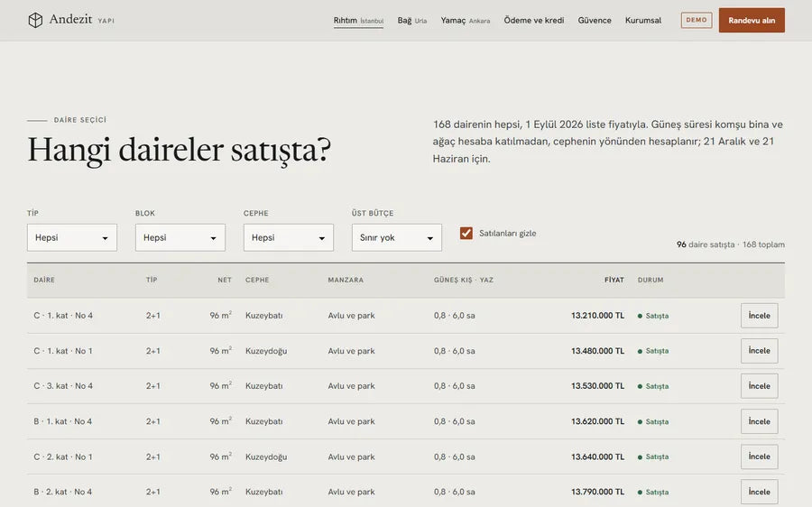Open the Rıhtım İstanbul project page
Viewport: 812px width, 507px height.
click(x=358, y=20)
